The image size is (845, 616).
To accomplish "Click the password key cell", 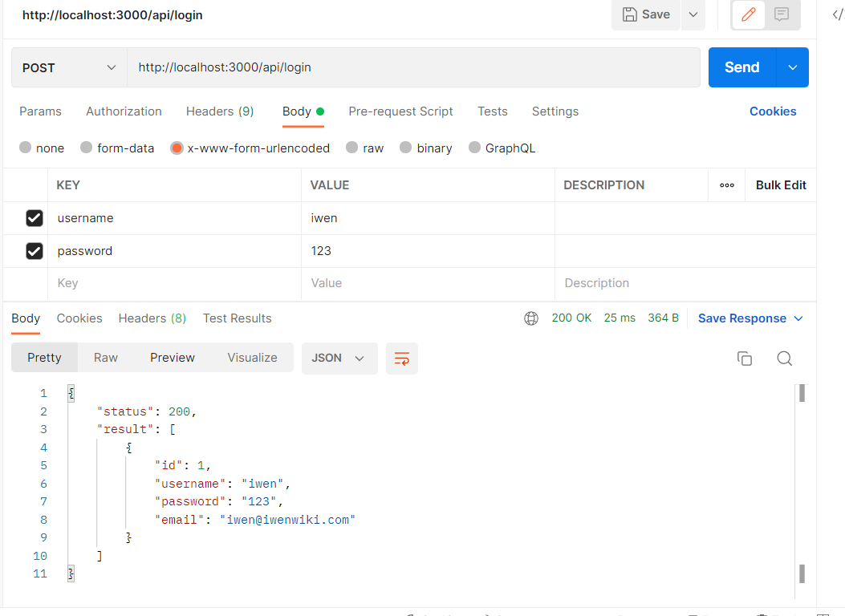I will coord(174,251).
